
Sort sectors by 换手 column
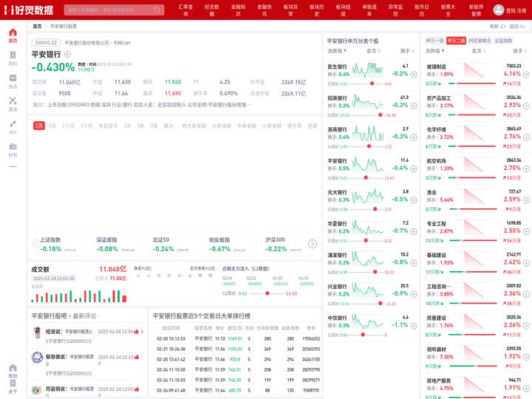519,51
